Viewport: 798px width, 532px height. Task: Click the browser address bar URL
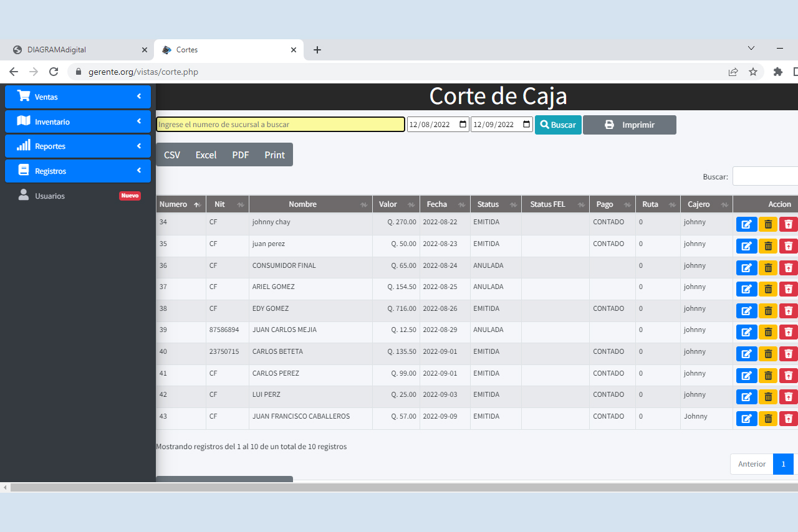pos(143,72)
